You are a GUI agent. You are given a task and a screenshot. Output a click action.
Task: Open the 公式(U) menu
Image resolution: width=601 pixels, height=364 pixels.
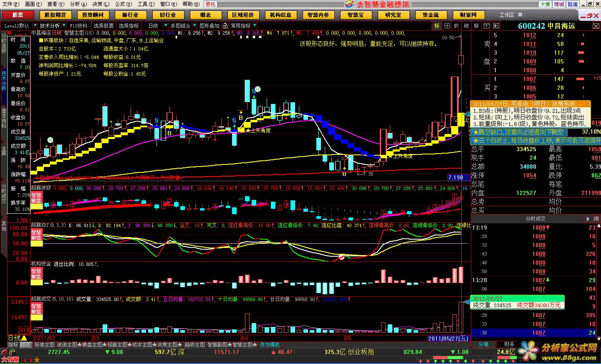coord(123,4)
